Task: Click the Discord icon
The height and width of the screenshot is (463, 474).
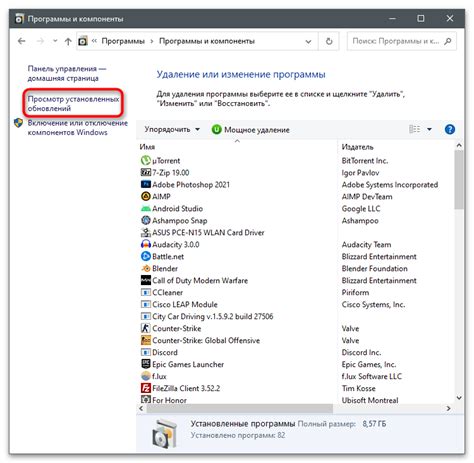Action: [146, 353]
